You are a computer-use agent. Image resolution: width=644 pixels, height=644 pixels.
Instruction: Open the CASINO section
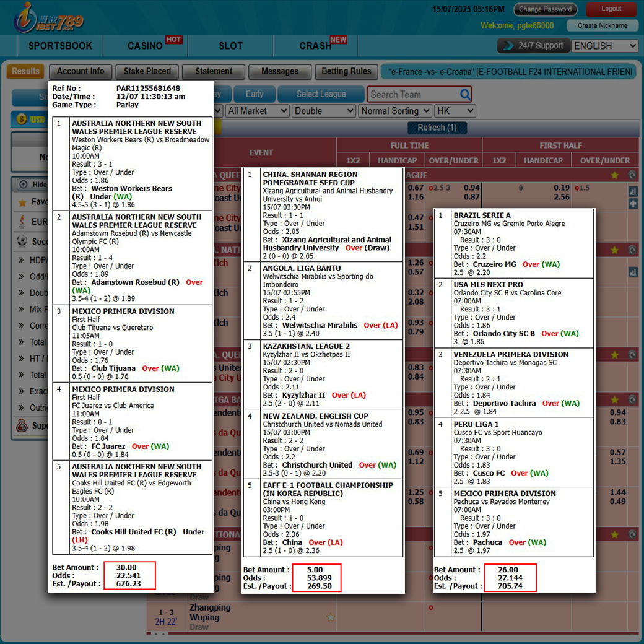pyautogui.click(x=145, y=46)
